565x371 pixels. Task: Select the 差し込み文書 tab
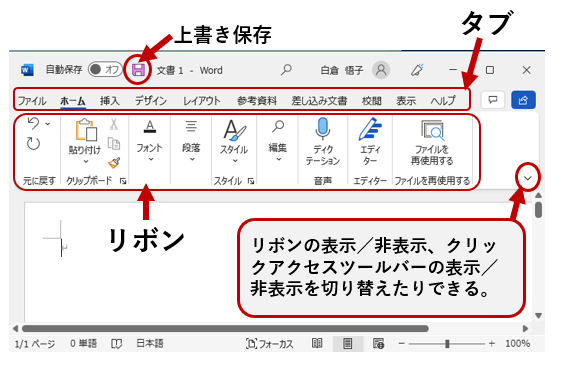pos(319,100)
